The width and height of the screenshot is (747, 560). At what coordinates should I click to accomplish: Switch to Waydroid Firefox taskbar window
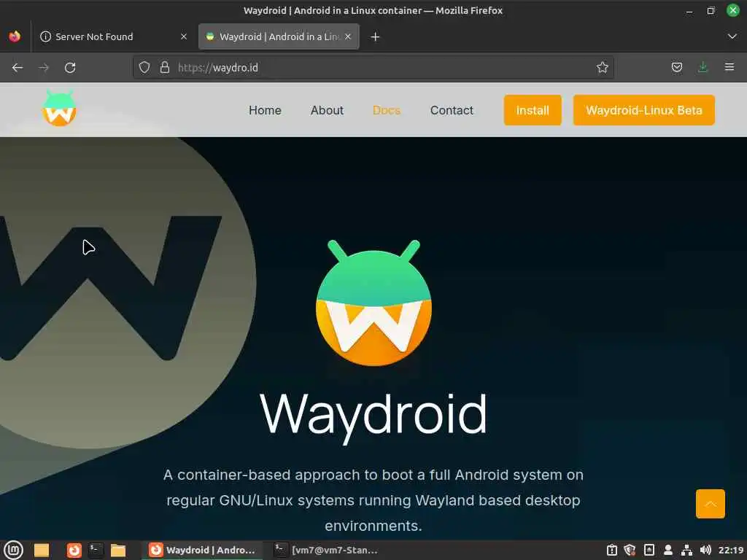click(202, 550)
